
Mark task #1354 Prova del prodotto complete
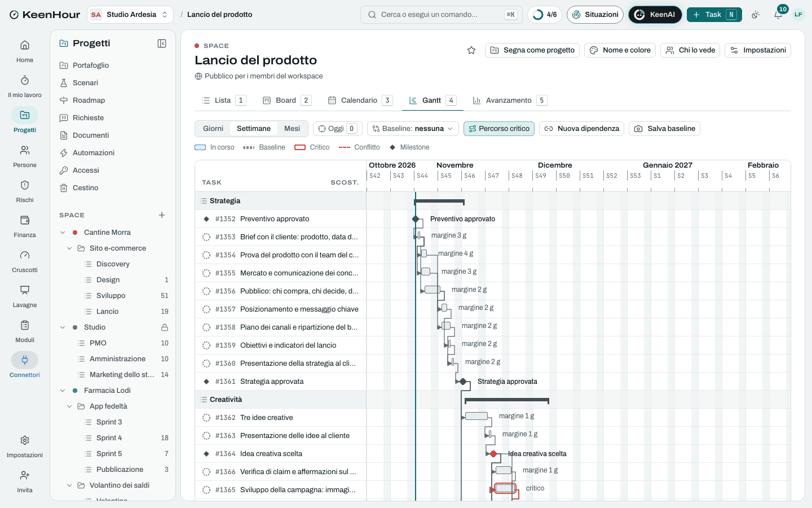[206, 255]
